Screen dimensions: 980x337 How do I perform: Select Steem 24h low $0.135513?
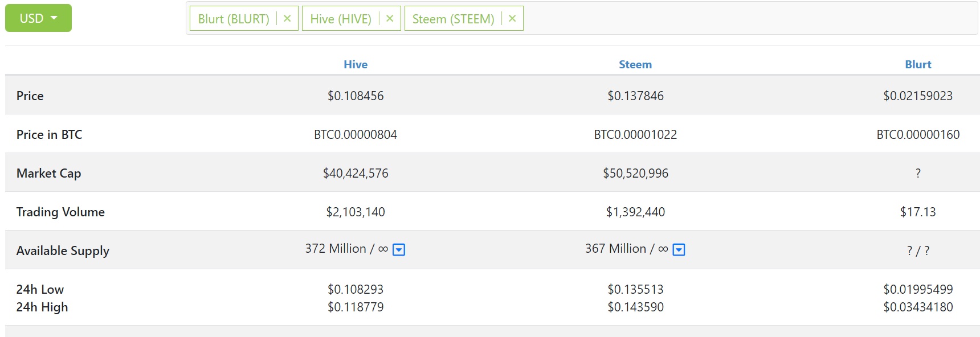coord(635,289)
